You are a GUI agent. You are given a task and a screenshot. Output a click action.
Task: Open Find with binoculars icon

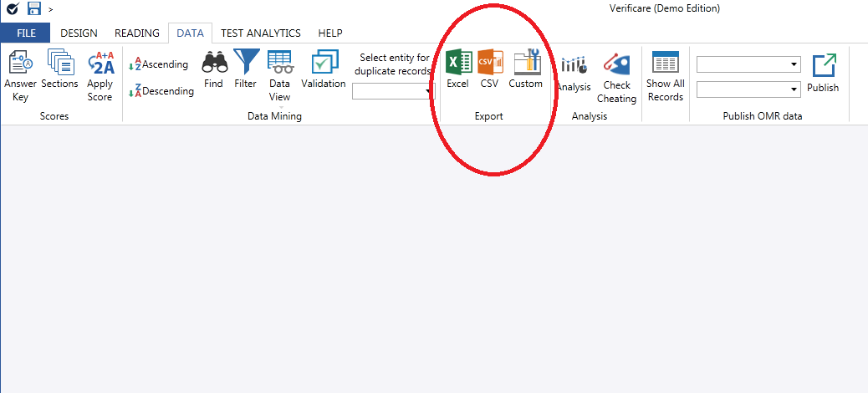pyautogui.click(x=214, y=69)
